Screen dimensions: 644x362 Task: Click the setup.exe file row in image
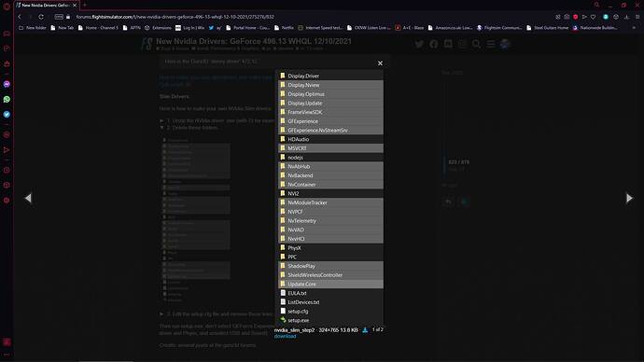[330, 320]
